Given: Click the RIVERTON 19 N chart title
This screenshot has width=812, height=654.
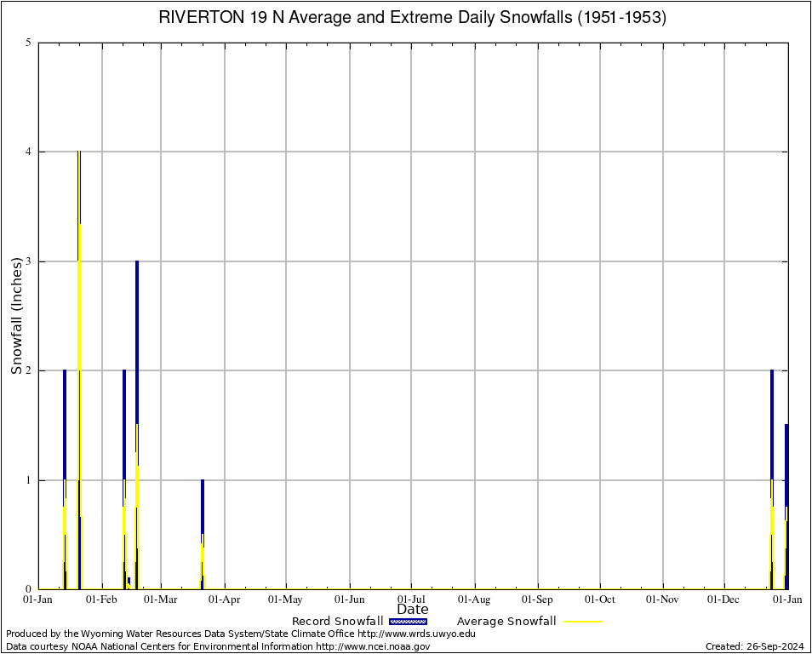Looking at the screenshot, I should [413, 18].
